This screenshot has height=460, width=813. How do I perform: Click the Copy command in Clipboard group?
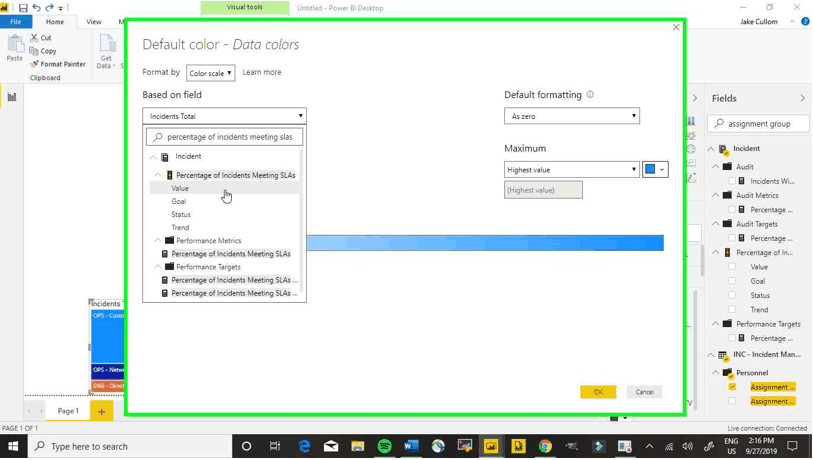coord(43,51)
